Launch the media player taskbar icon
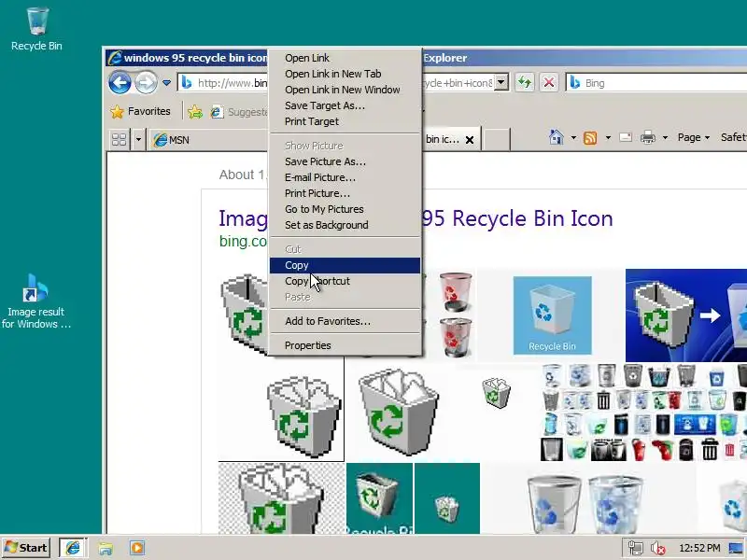 point(137,548)
